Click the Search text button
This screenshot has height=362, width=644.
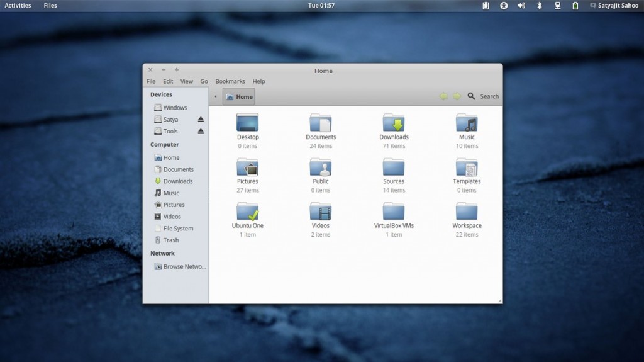tap(489, 96)
